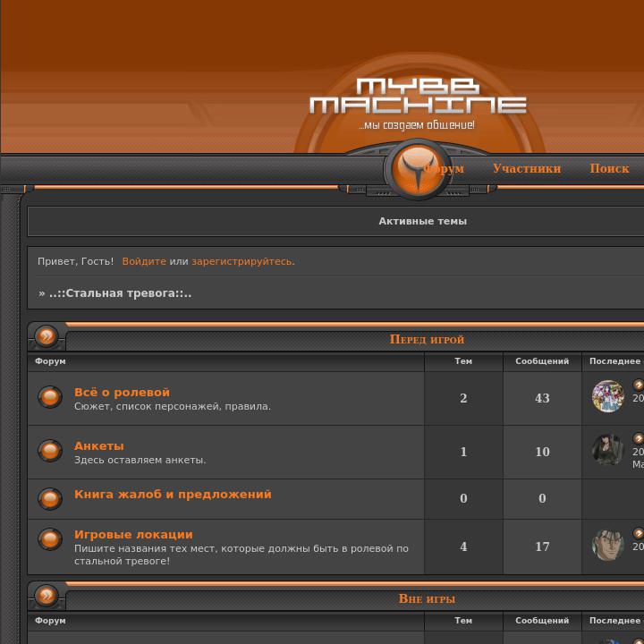Click the Перед игрой category heading
The image size is (644, 644).
click(x=427, y=339)
